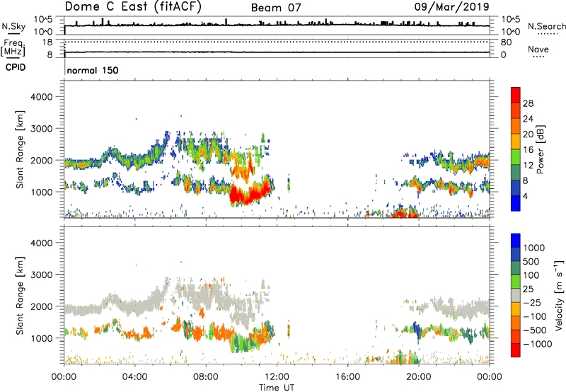Pick the blue bottom segment of power colorbar

[x=516, y=203]
